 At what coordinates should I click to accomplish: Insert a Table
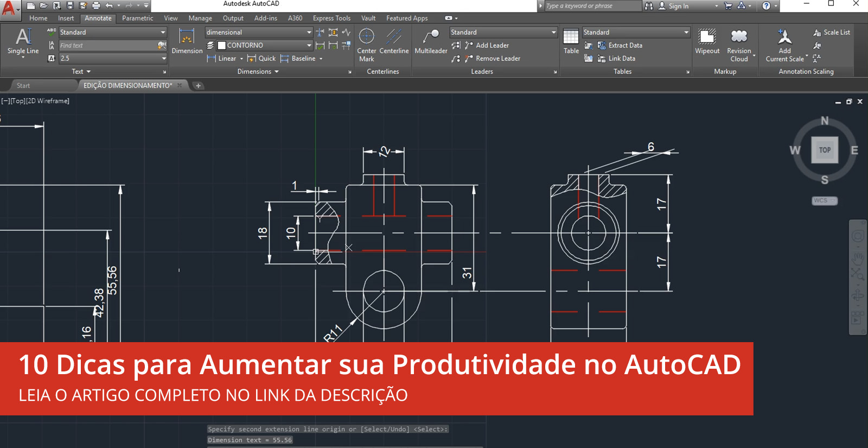[571, 42]
